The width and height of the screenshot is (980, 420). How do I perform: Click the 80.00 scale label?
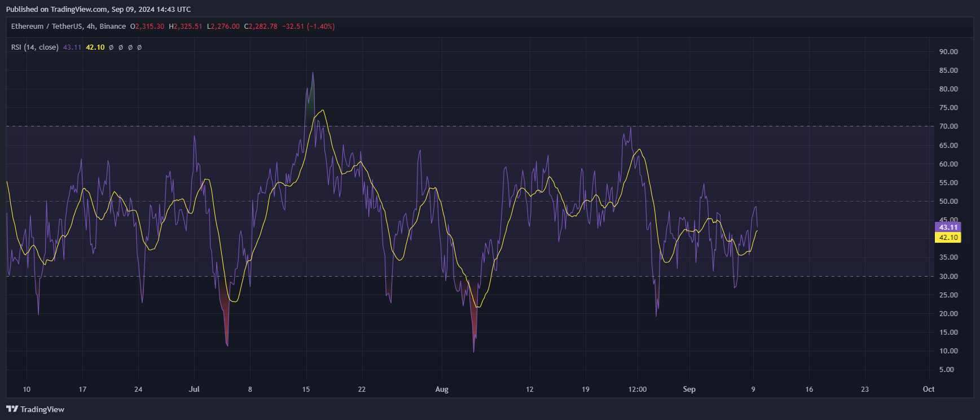(x=948, y=89)
